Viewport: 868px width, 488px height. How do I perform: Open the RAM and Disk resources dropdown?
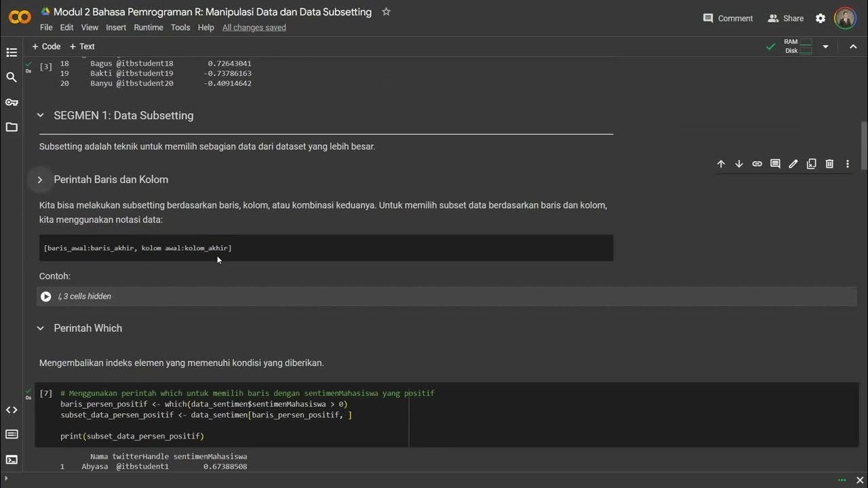pyautogui.click(x=825, y=47)
